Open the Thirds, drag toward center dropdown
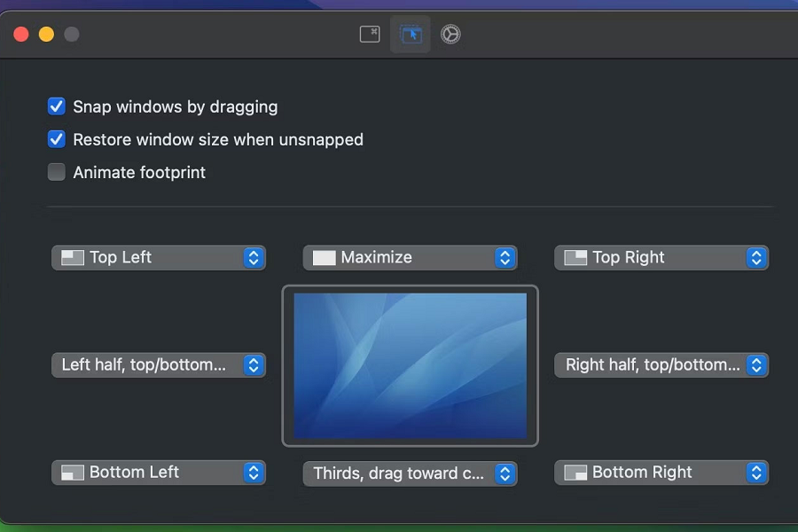Viewport: 798px width, 532px height. pos(410,473)
